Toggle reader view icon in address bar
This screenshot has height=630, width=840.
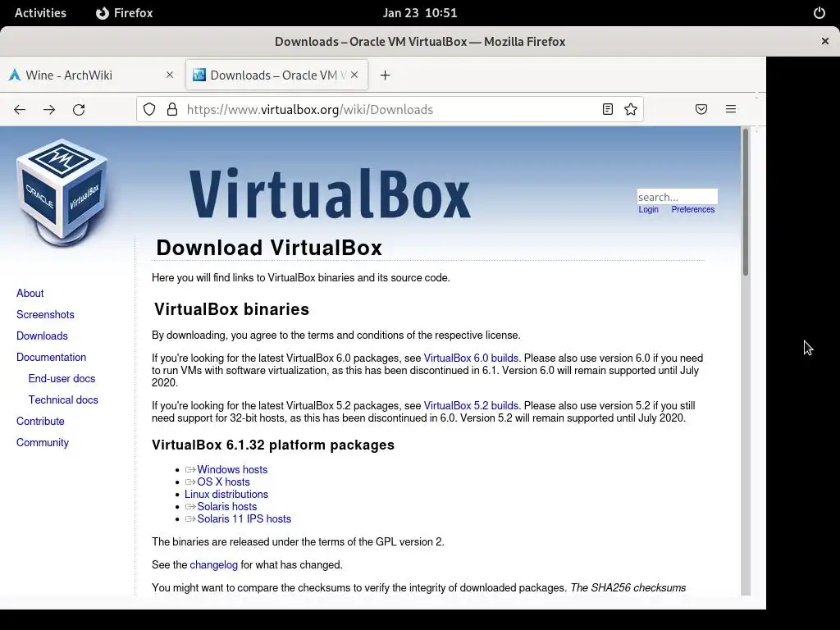point(608,109)
